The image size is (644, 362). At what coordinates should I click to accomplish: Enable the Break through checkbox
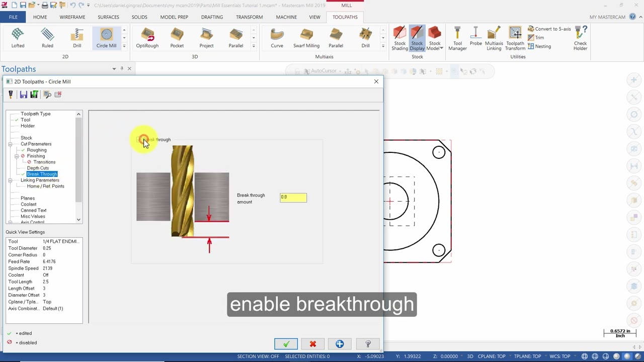click(x=140, y=140)
